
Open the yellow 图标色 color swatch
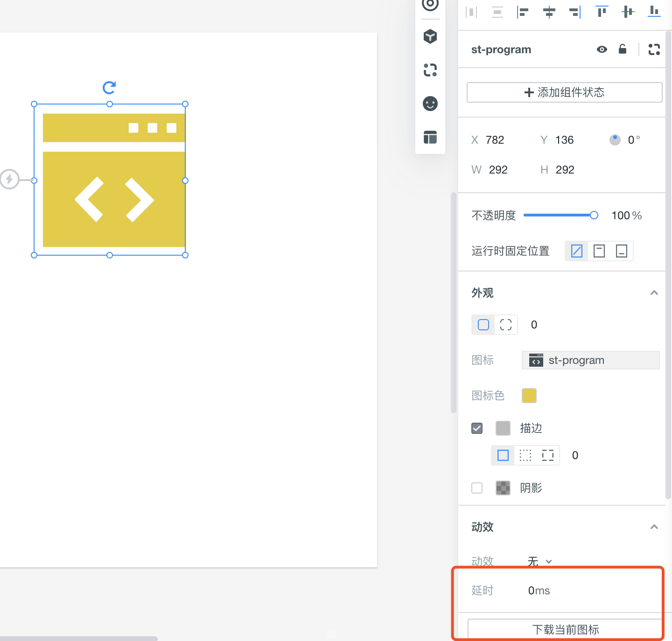529,396
